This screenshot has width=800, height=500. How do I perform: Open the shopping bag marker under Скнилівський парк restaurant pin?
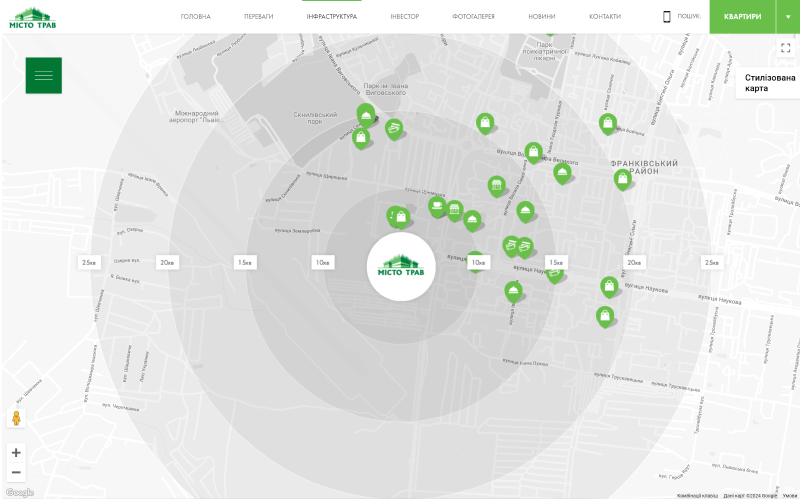point(361,138)
